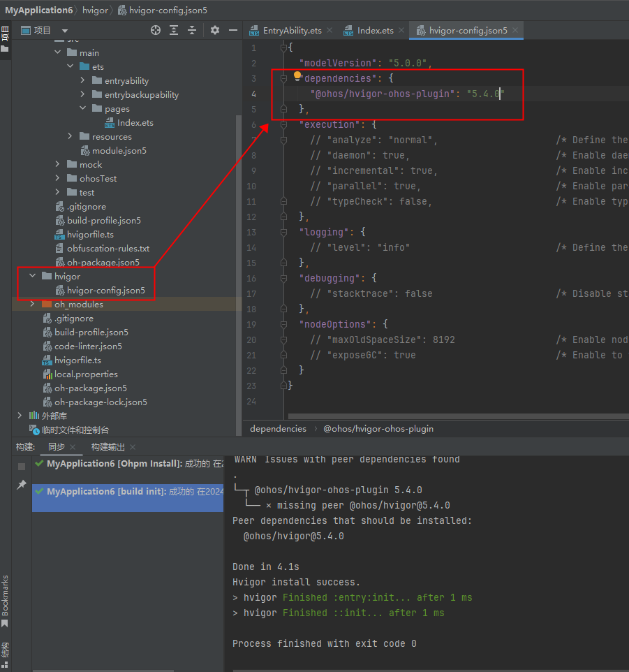Screen dimensions: 629x672
Task: Expand the oh_modules folder
Action: point(31,304)
